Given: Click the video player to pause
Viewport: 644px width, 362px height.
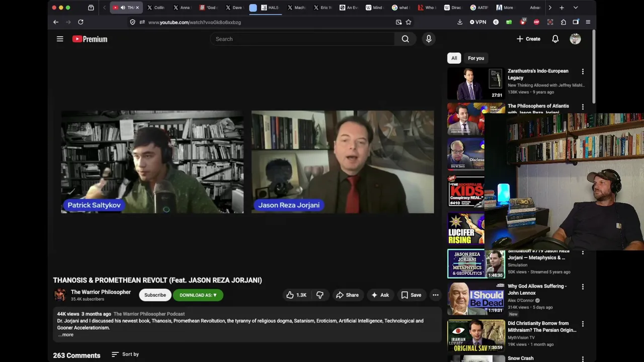Looking at the screenshot, I should coord(247,162).
